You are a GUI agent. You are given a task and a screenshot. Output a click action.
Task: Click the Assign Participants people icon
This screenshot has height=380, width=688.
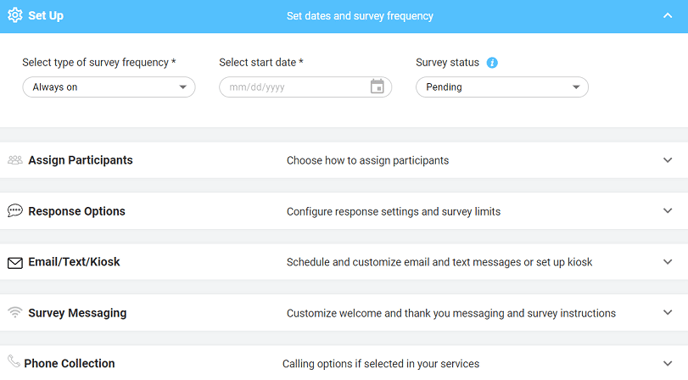(15, 160)
